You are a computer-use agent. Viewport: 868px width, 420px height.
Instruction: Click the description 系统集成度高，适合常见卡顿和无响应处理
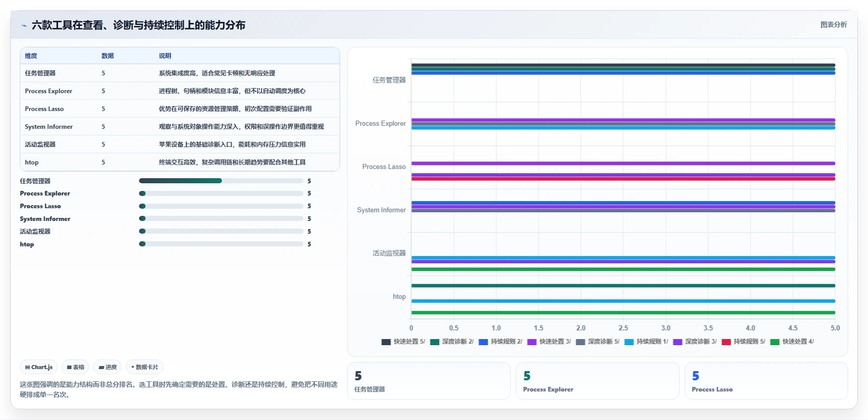tap(217, 73)
